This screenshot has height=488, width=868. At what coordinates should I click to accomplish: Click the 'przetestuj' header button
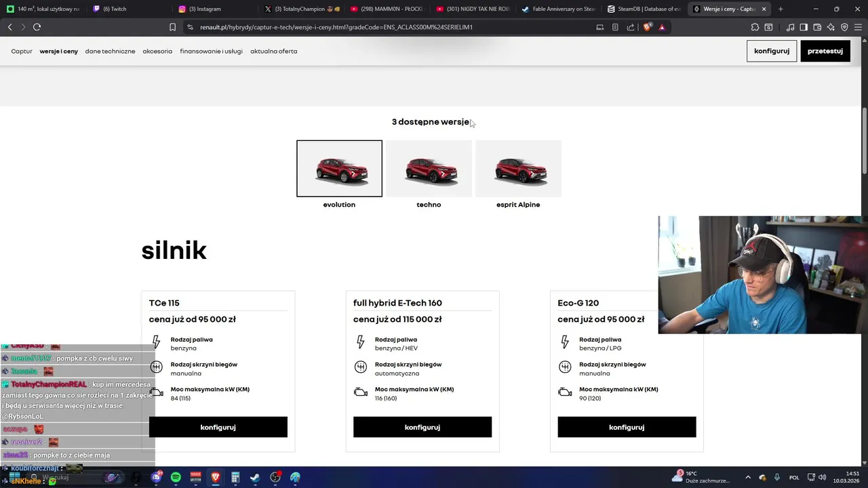825,51
